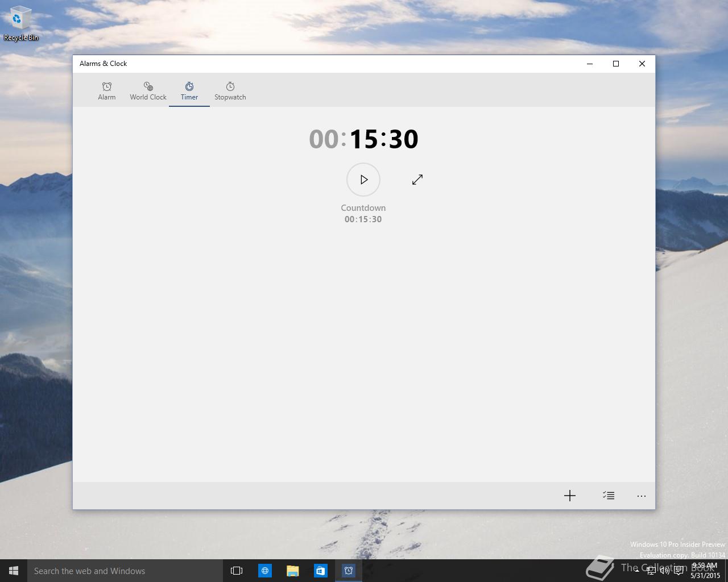Open the World Clock tab
The height and width of the screenshot is (582, 728).
pos(148,91)
